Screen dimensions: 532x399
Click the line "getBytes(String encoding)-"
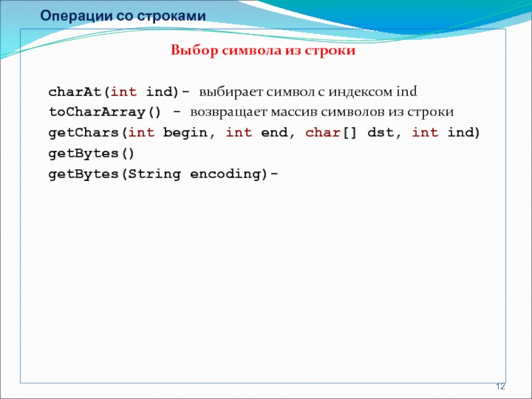163,174
